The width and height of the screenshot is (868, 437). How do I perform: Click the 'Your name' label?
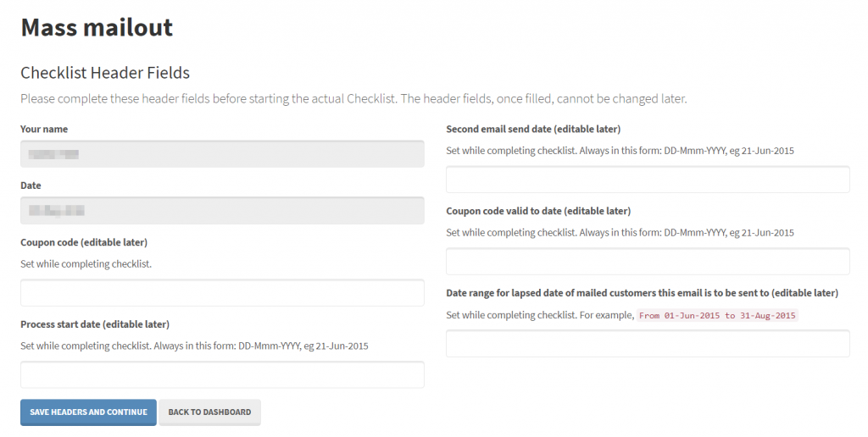pos(44,129)
